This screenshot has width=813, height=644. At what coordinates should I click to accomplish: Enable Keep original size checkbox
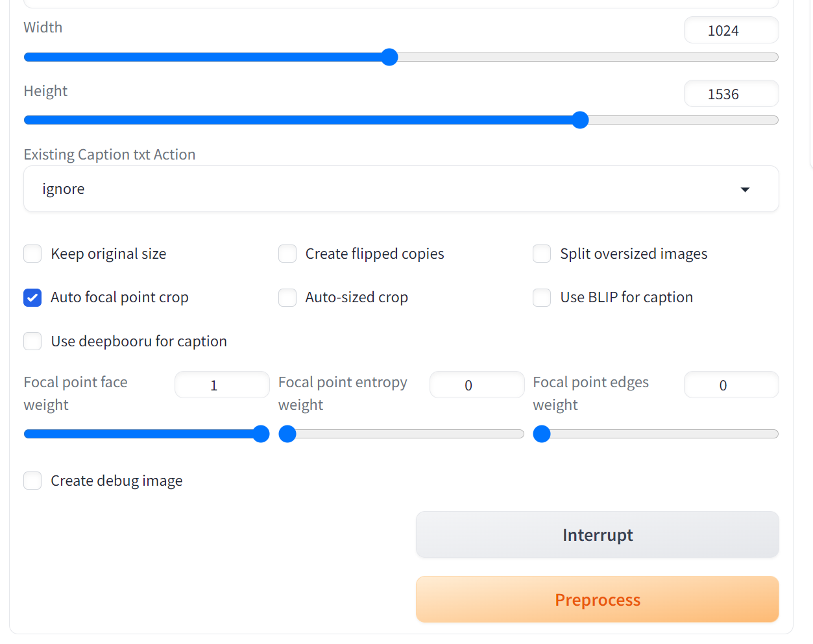pyautogui.click(x=32, y=254)
